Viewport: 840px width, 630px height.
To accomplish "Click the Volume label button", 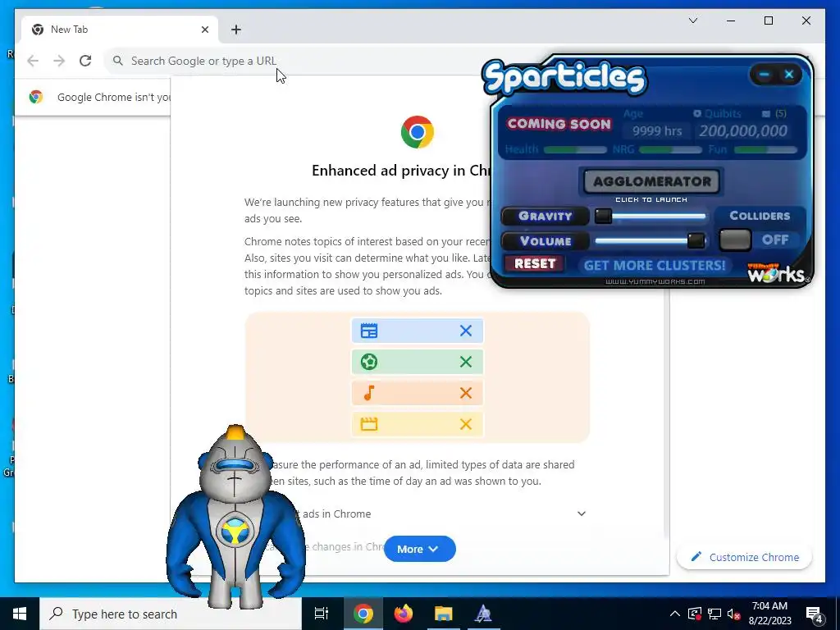I will pos(546,241).
